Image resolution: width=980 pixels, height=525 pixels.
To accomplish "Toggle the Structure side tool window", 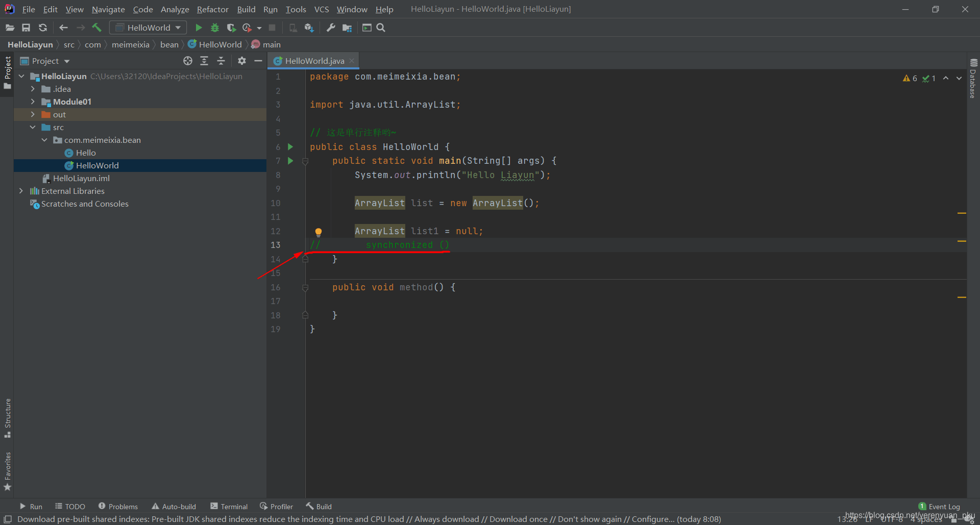I will pyautogui.click(x=7, y=418).
